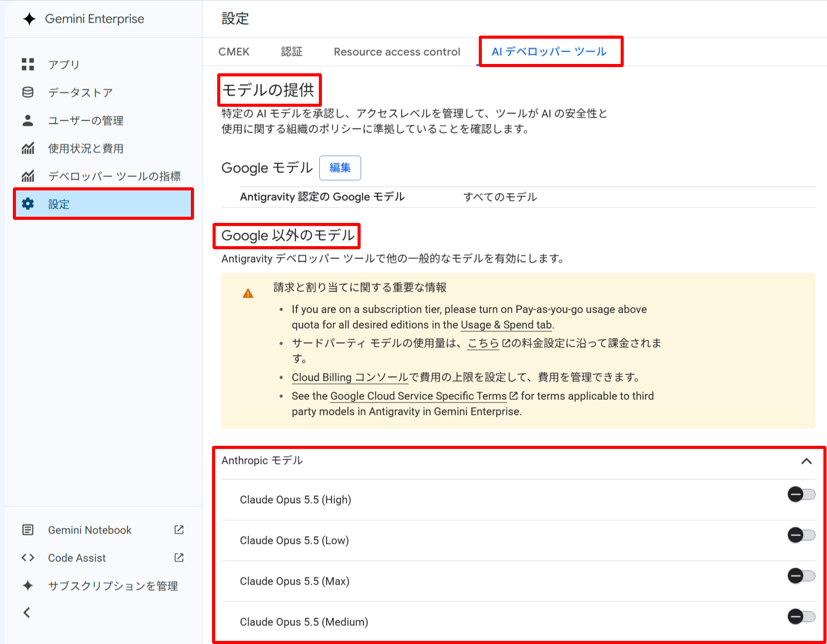This screenshot has width=827, height=644.
Task: Go to データストア in the sidebar
Action: [x=80, y=92]
